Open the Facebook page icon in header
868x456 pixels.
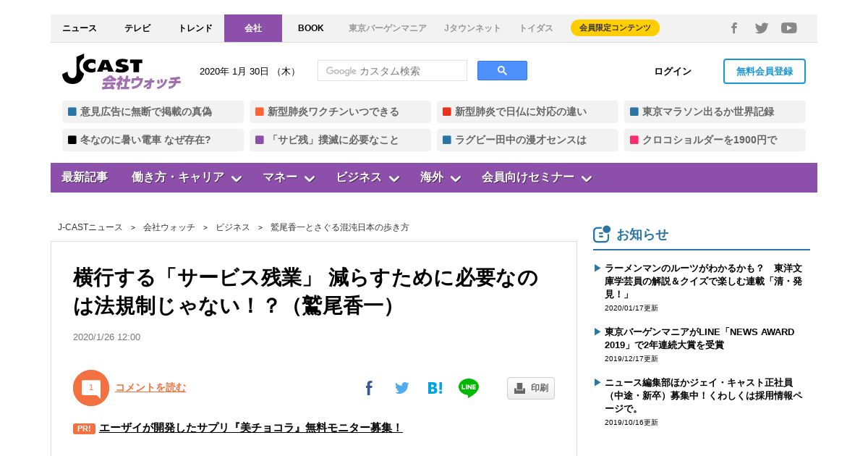point(733,28)
